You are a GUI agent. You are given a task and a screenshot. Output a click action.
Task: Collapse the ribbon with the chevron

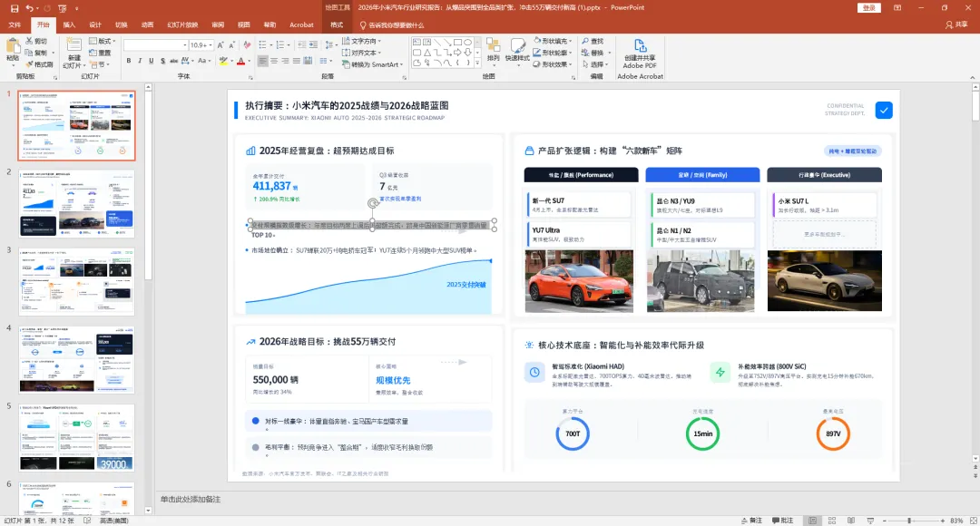(x=973, y=77)
